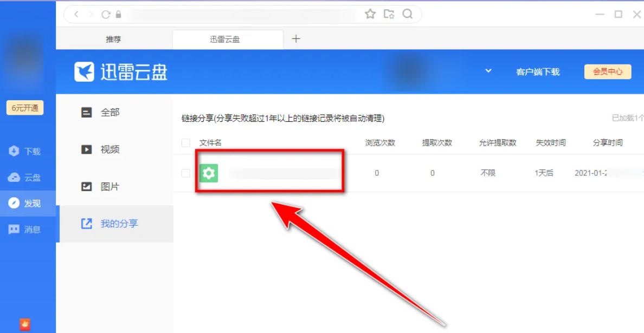Click the 会员中心 button
Image resolution: width=644 pixels, height=333 pixels.
607,71
